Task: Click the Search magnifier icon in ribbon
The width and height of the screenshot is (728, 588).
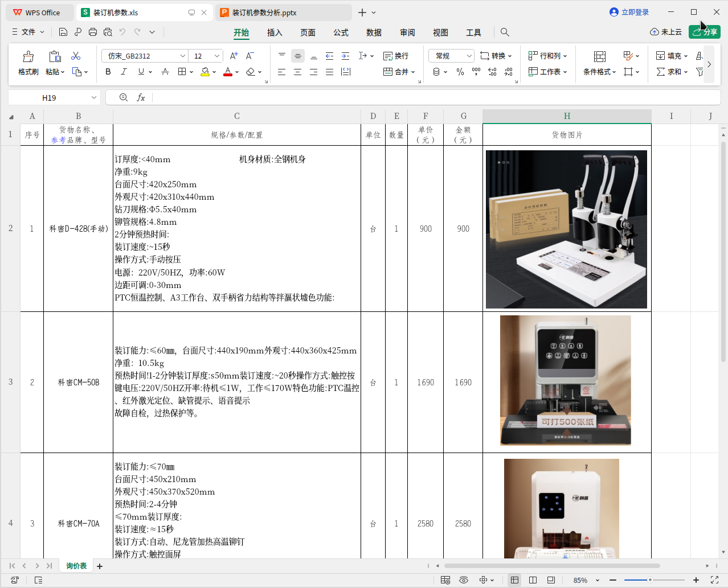Action: (x=505, y=32)
